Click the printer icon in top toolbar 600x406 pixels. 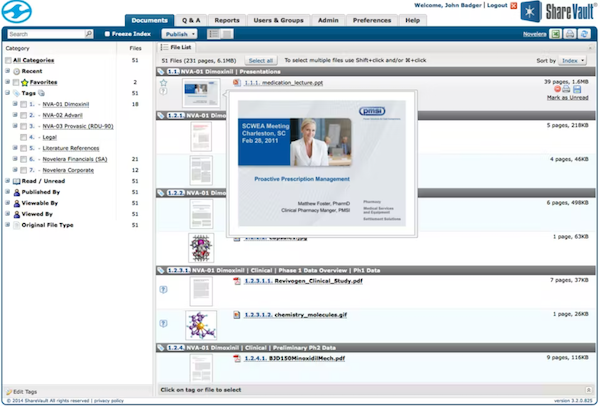tap(570, 34)
